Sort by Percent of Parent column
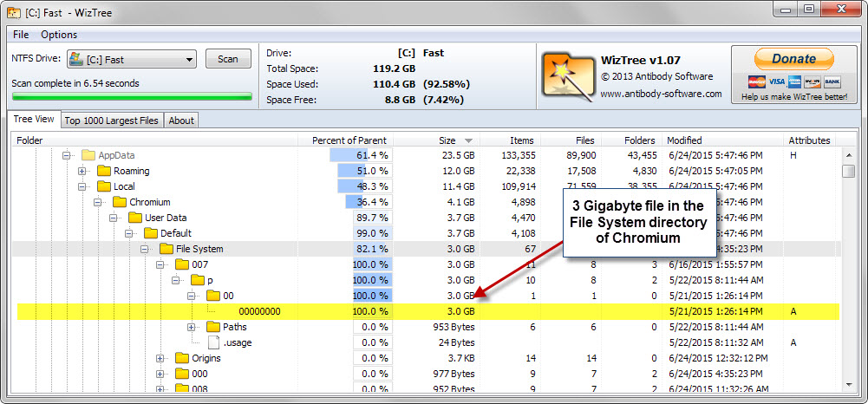The width and height of the screenshot is (868, 404). click(349, 140)
